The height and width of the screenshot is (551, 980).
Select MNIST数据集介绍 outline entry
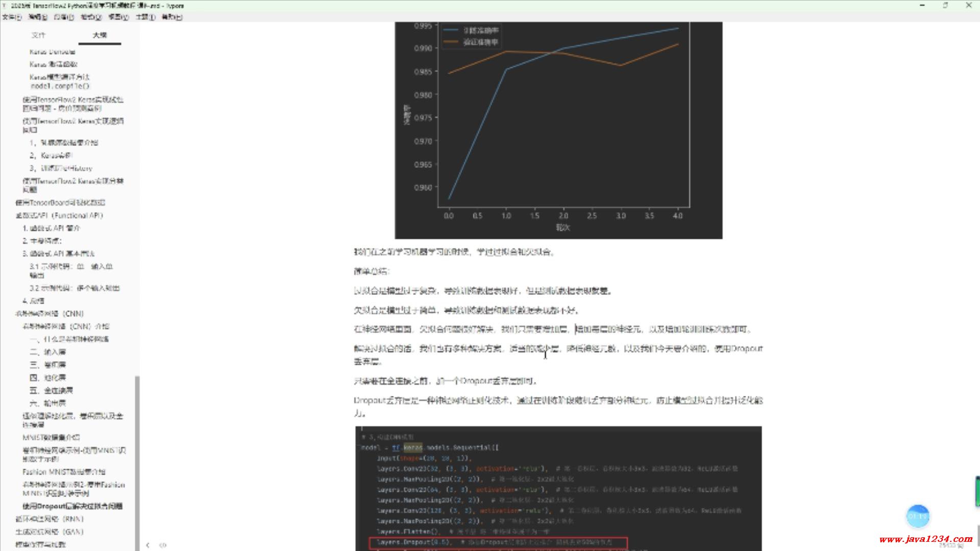51,437
